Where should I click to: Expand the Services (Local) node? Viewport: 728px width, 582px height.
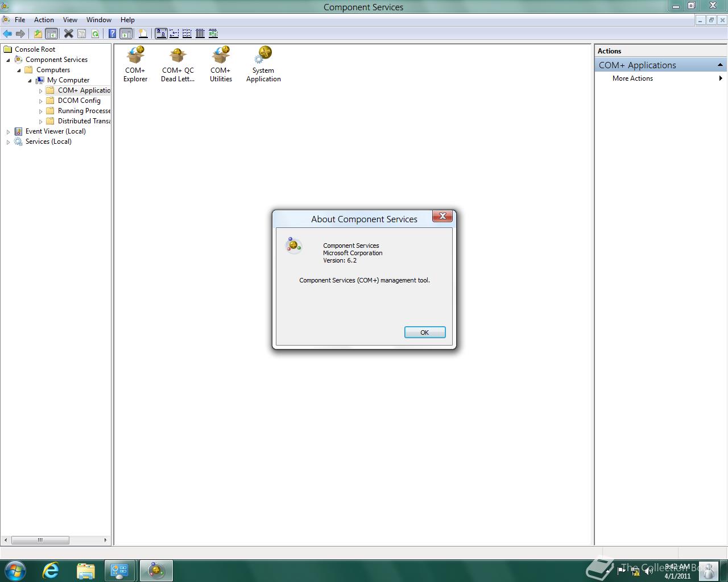pos(8,142)
